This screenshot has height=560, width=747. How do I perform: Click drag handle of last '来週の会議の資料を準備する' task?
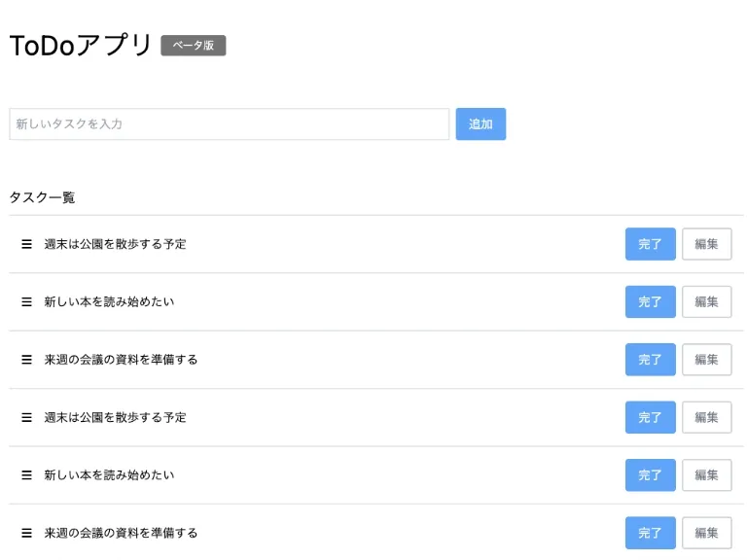[27, 533]
